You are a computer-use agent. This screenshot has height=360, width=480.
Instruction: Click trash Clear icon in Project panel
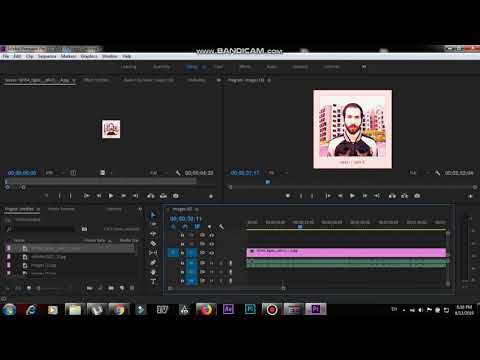(x=132, y=288)
